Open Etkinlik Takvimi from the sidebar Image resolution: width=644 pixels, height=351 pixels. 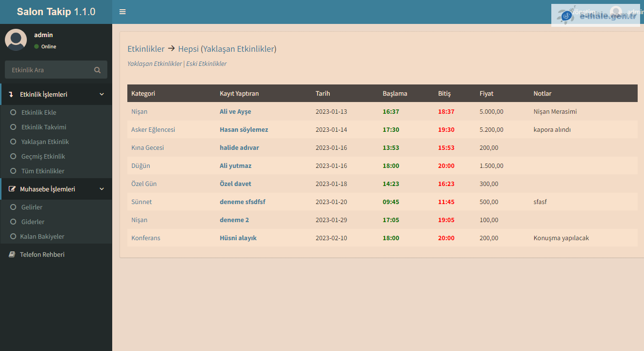tap(43, 127)
